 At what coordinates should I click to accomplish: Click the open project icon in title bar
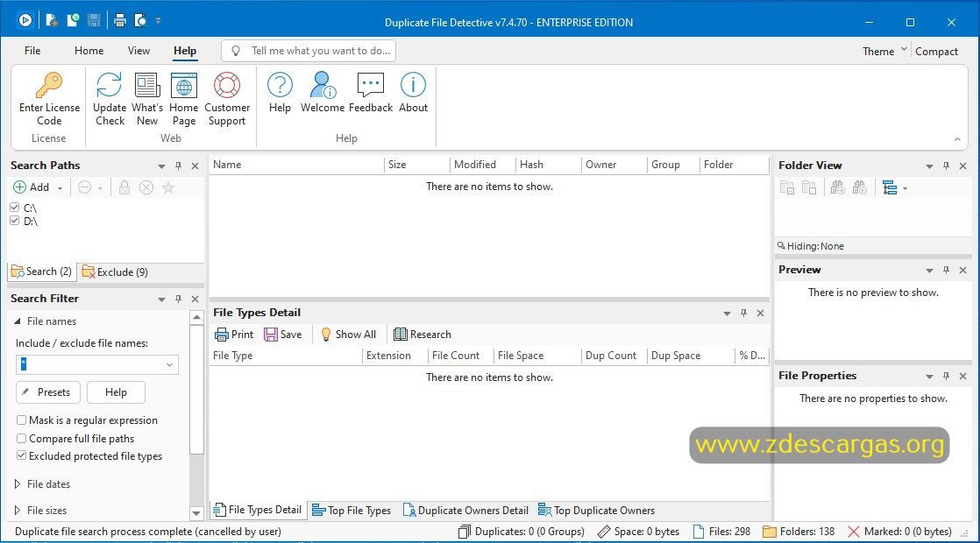click(x=73, y=21)
